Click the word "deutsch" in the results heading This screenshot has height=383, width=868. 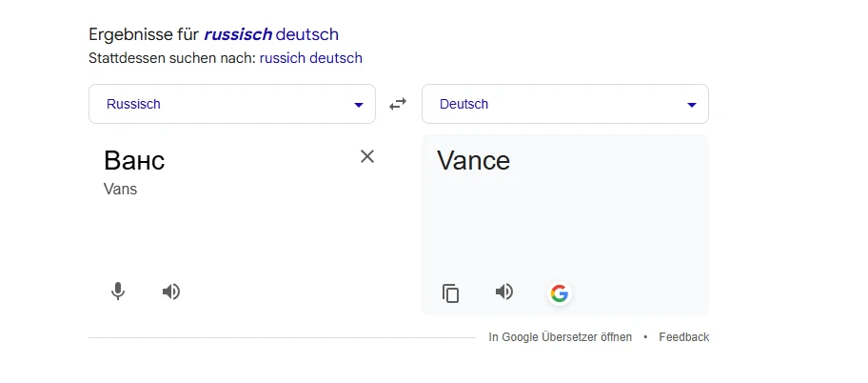point(307,35)
